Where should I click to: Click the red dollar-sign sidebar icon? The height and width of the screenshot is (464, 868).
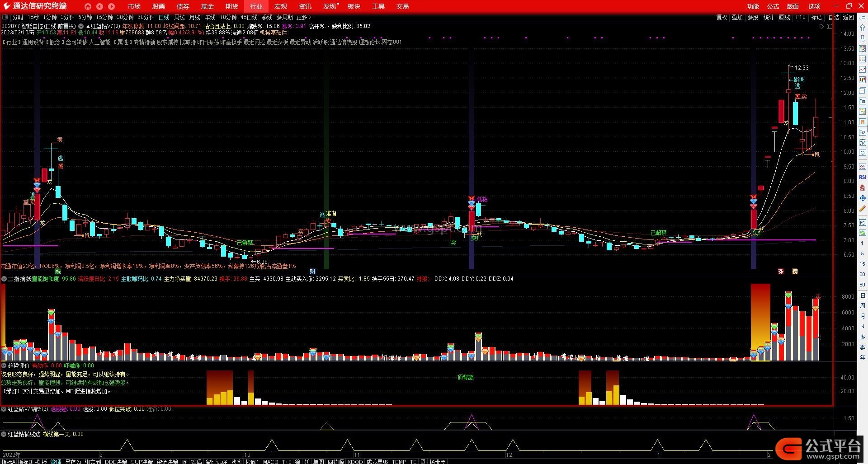click(863, 187)
